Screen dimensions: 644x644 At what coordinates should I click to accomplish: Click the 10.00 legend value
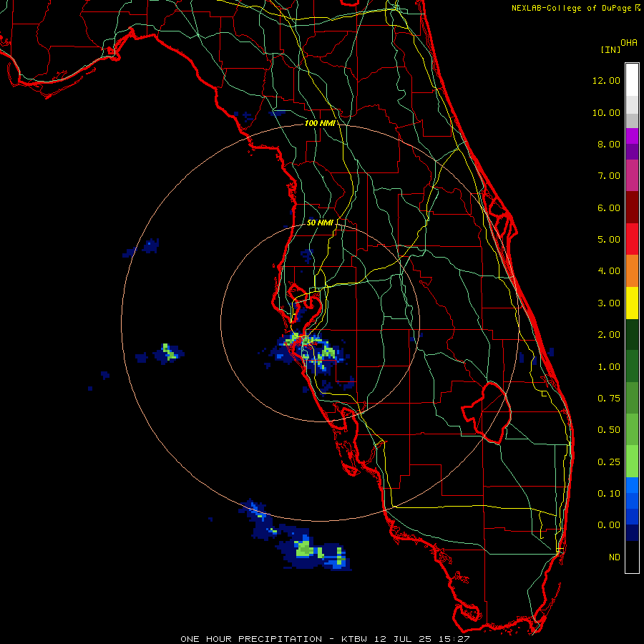click(606, 112)
